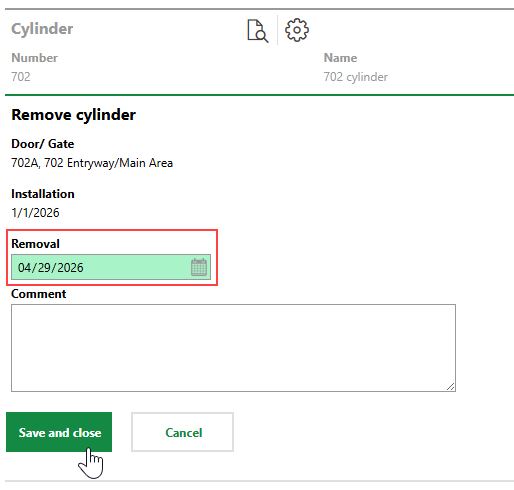Click the Remove cylinder heading
514x490 pixels.
tap(74, 115)
